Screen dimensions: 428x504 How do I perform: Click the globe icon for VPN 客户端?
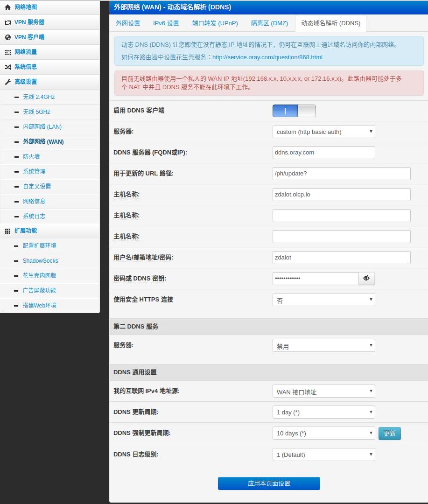pyautogui.click(x=7, y=37)
